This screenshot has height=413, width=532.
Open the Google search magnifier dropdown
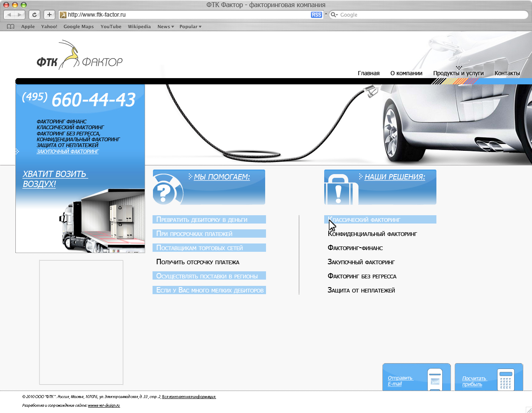(x=334, y=15)
